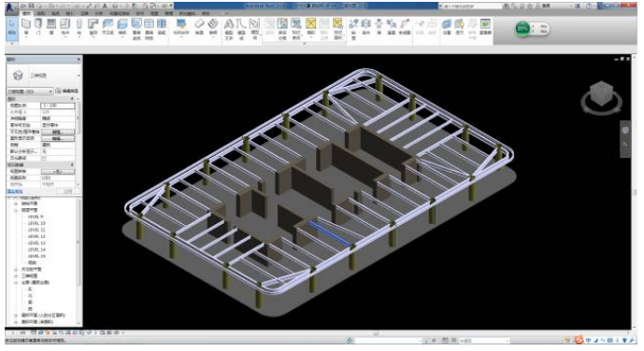Expand the first area plans node
The image size is (644, 351).
16,316
